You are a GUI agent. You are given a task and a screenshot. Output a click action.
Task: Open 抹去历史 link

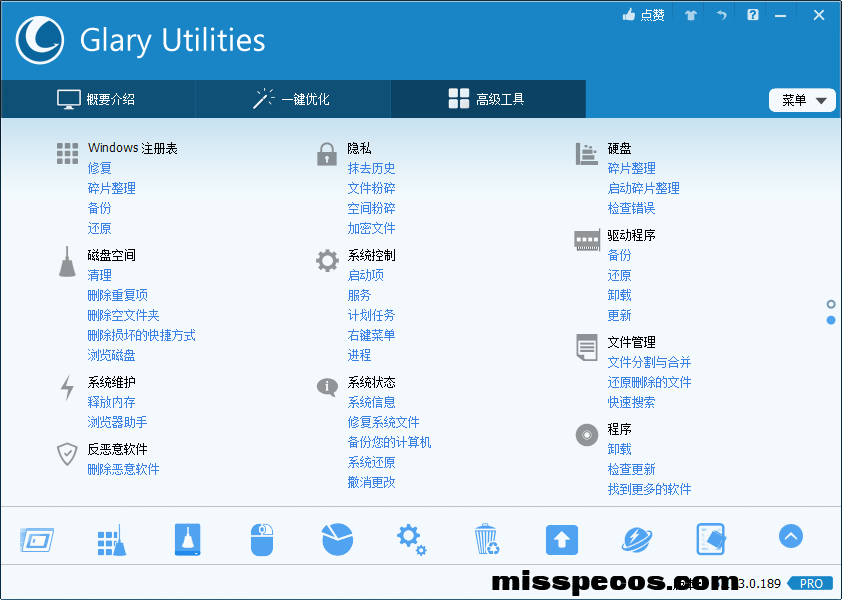372,168
